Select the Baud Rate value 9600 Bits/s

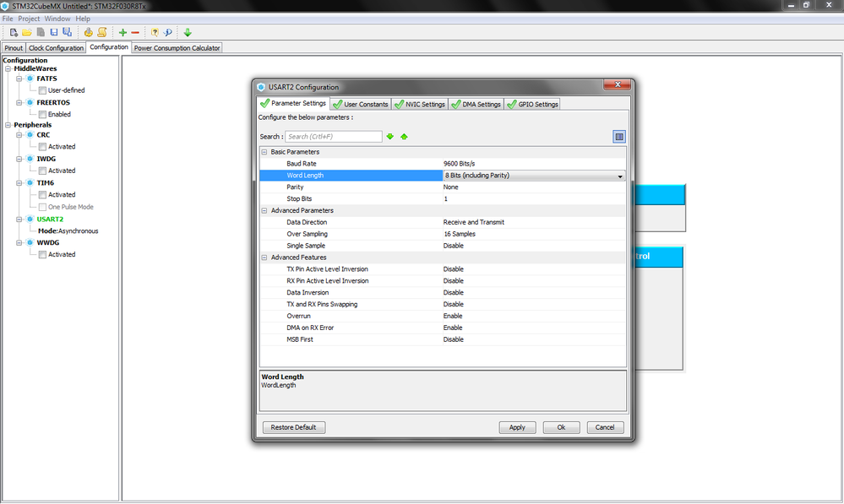pos(459,164)
